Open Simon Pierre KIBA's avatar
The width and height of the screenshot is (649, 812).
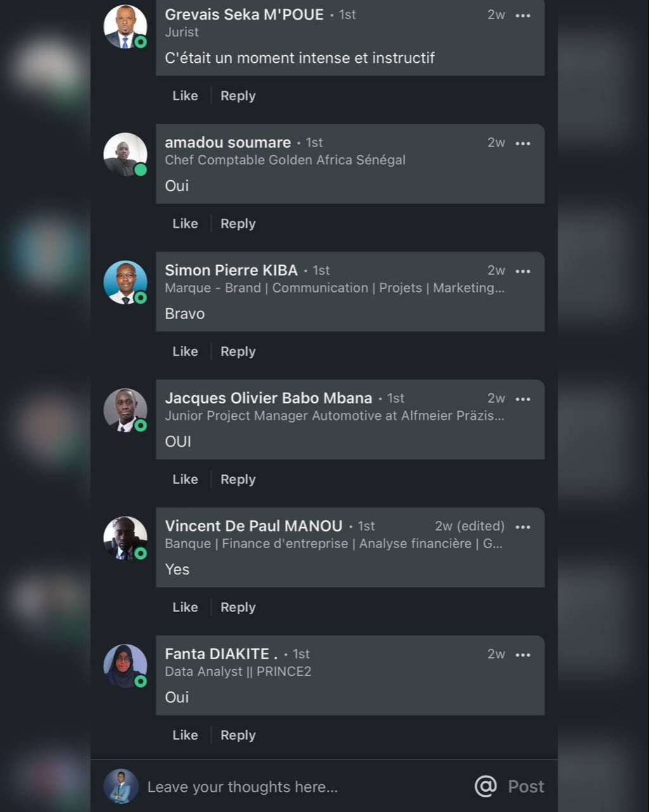click(125, 282)
